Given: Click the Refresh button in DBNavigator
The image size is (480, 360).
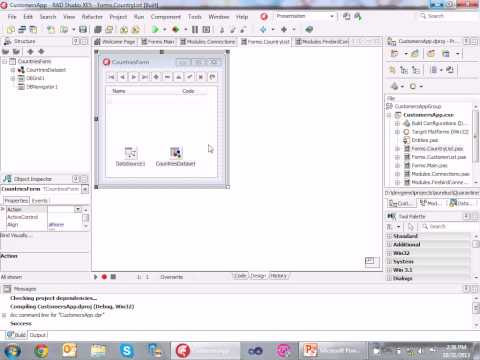Looking at the screenshot, I should pyautogui.click(x=212, y=77).
